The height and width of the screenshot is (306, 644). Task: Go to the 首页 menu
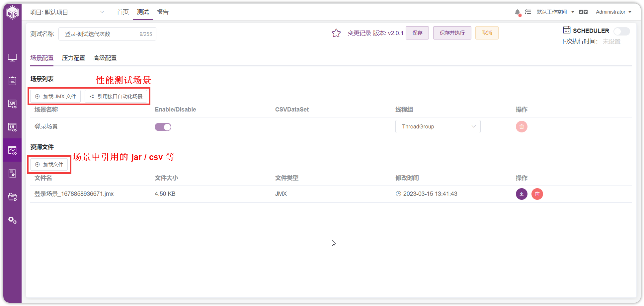tap(123, 12)
